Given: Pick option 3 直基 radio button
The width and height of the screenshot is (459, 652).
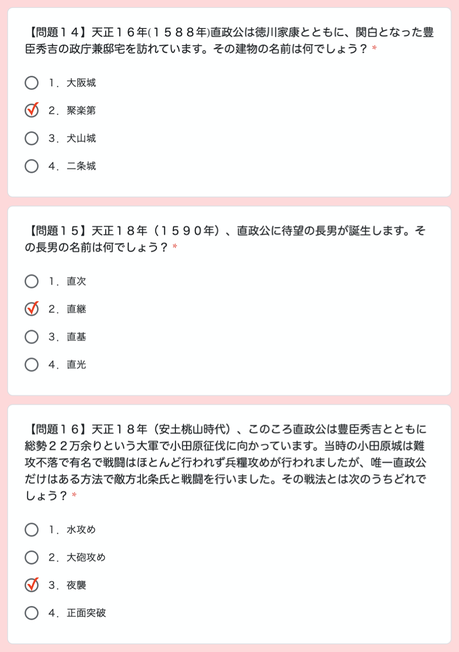Looking at the screenshot, I should pos(32,337).
